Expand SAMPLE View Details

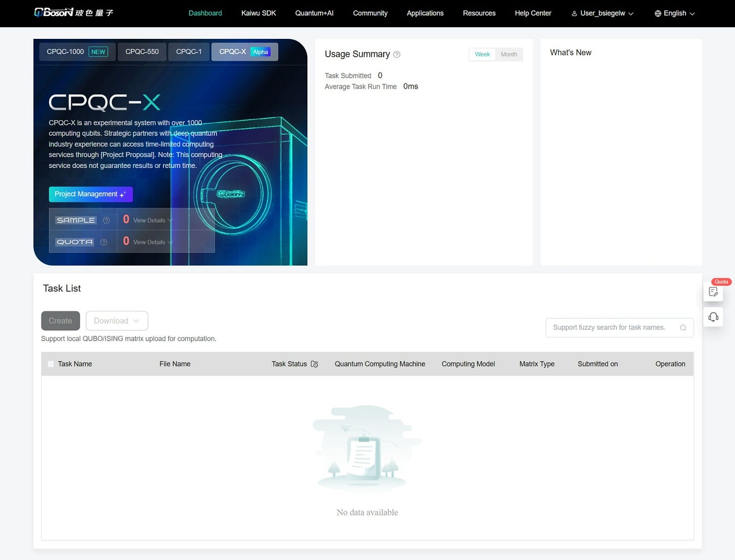click(153, 221)
